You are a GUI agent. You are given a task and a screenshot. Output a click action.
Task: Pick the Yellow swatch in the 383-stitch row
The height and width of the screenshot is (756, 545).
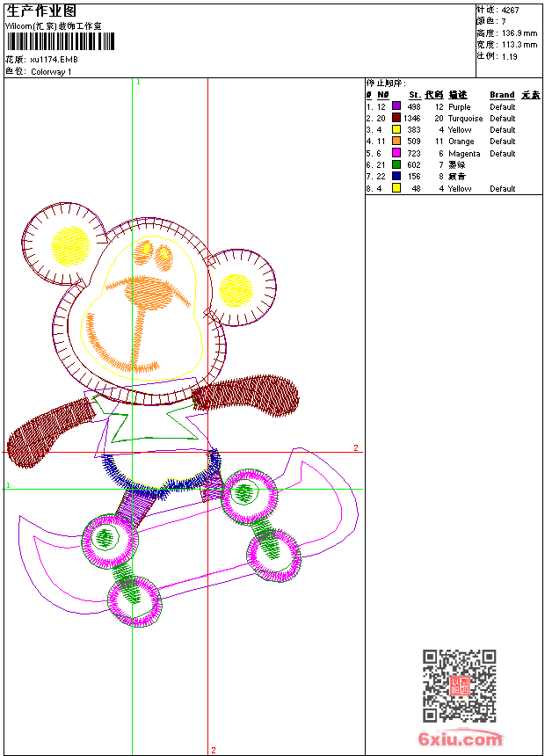(x=396, y=129)
